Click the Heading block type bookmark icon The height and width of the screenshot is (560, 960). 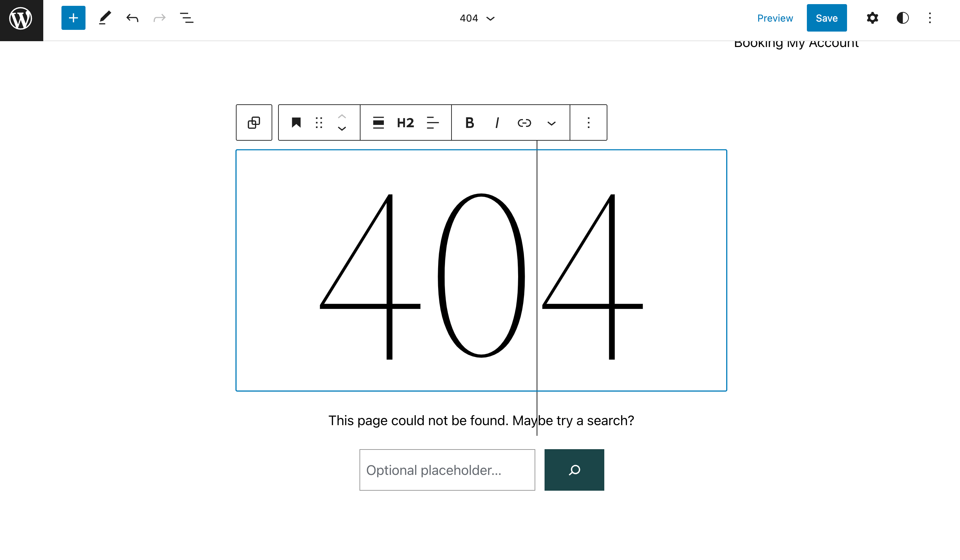point(296,122)
